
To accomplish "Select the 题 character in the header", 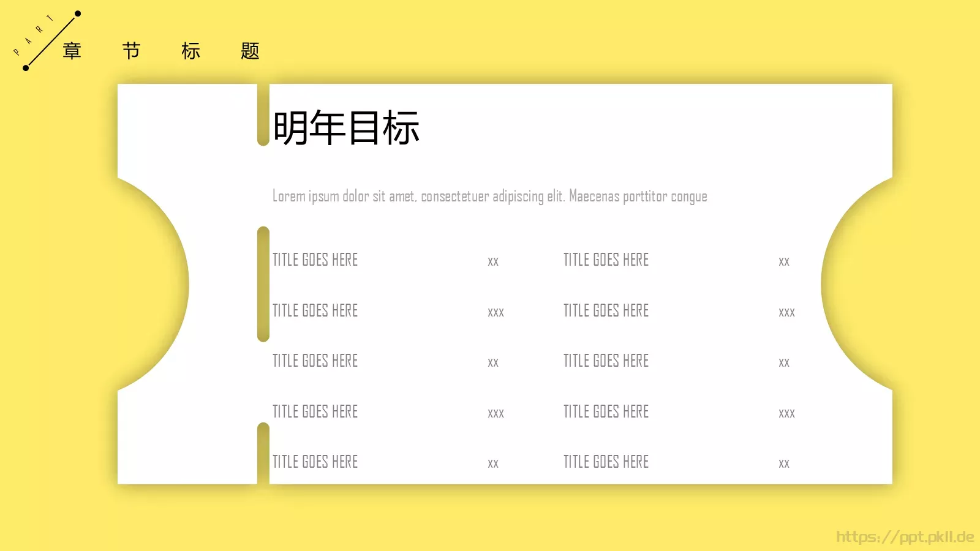I will pos(250,51).
